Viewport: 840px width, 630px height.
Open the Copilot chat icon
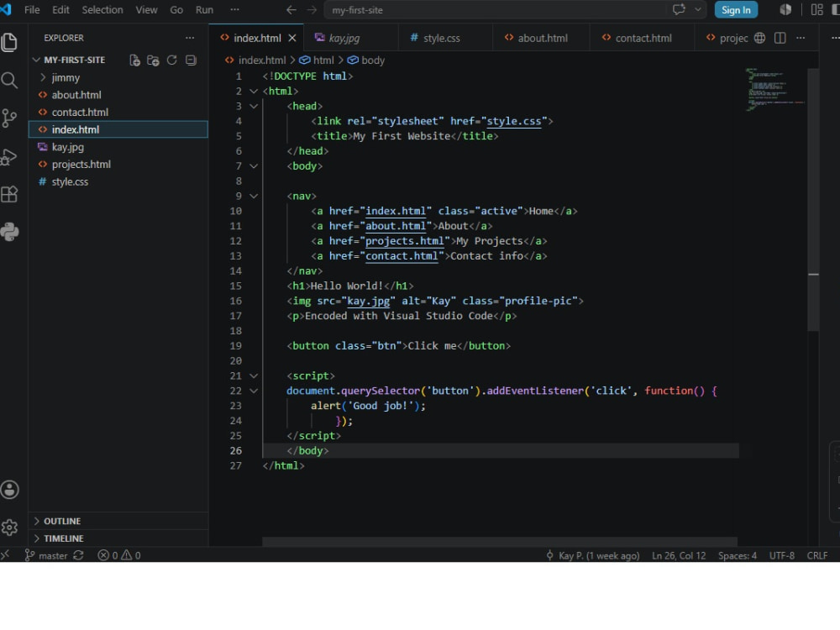click(x=679, y=9)
